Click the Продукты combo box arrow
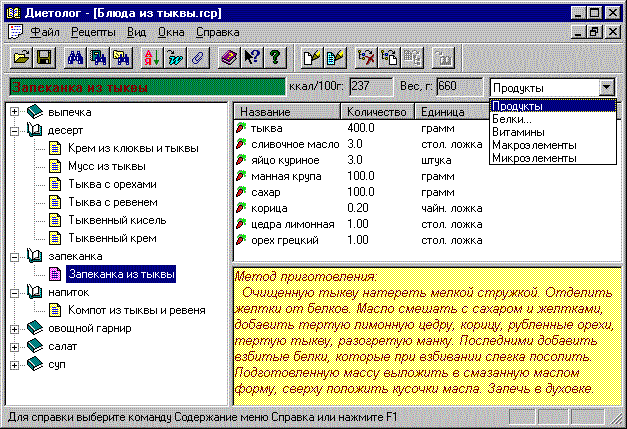This screenshot has width=627, height=429. coord(607,87)
